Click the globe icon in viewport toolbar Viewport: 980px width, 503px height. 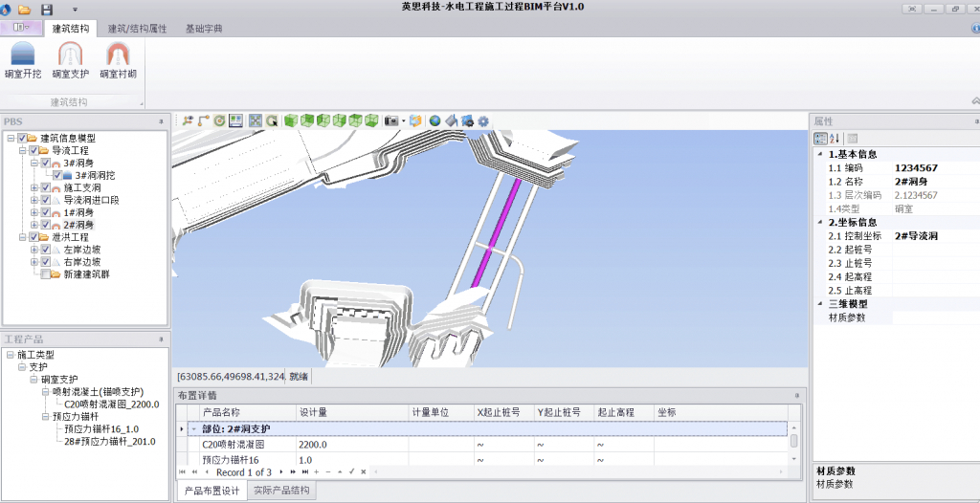[434, 121]
